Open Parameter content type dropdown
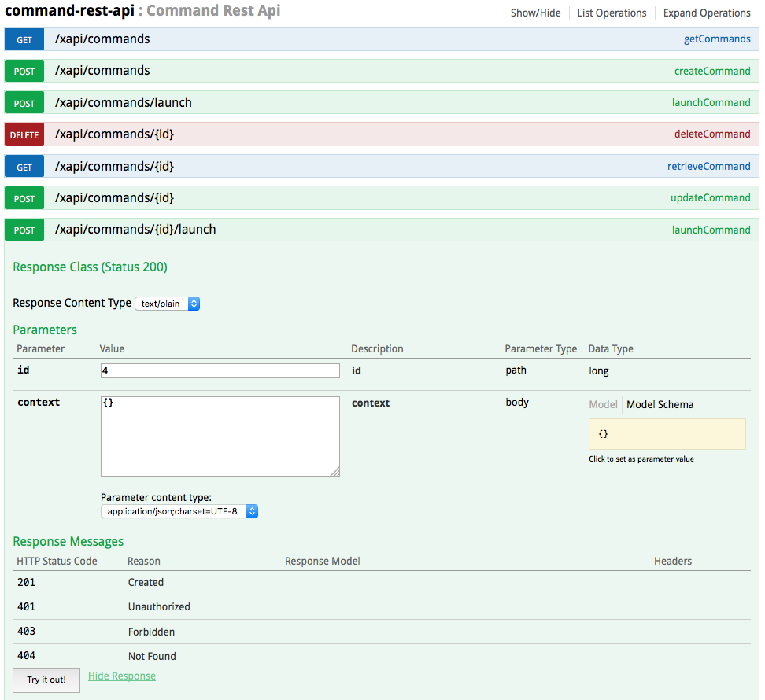 (x=179, y=511)
